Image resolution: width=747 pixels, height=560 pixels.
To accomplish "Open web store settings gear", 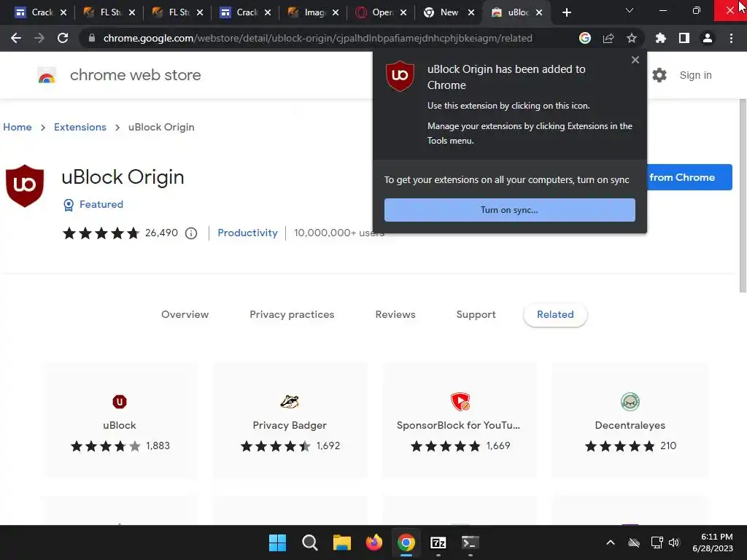I will coord(659,75).
